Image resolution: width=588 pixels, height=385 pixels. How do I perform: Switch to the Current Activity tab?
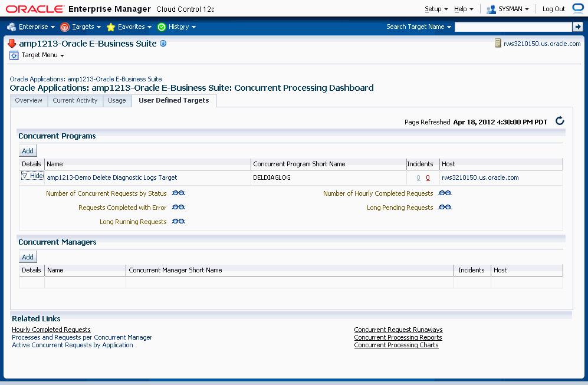click(75, 100)
